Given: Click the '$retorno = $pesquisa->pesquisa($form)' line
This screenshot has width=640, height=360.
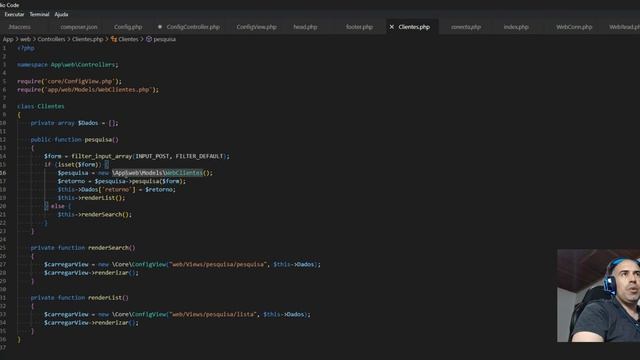Looking at the screenshot, I should click(122, 181).
